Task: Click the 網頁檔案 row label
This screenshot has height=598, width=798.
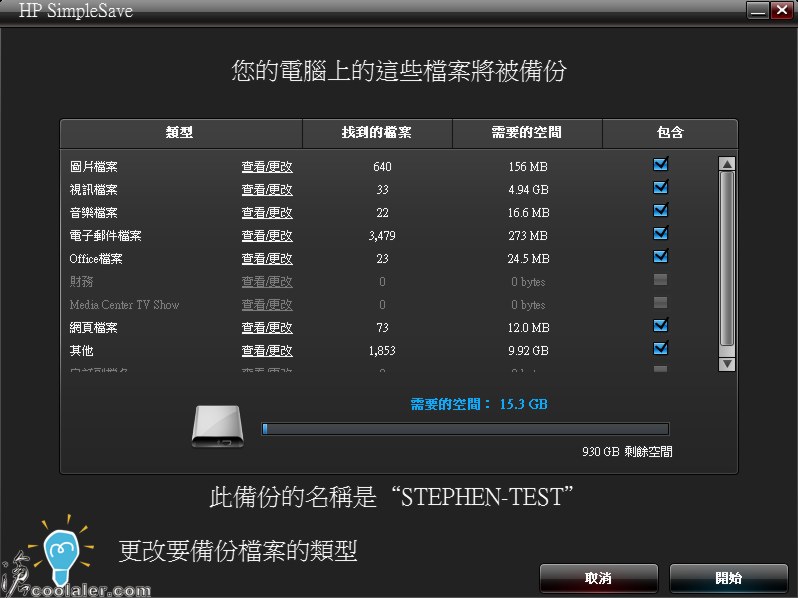Action: tap(94, 327)
